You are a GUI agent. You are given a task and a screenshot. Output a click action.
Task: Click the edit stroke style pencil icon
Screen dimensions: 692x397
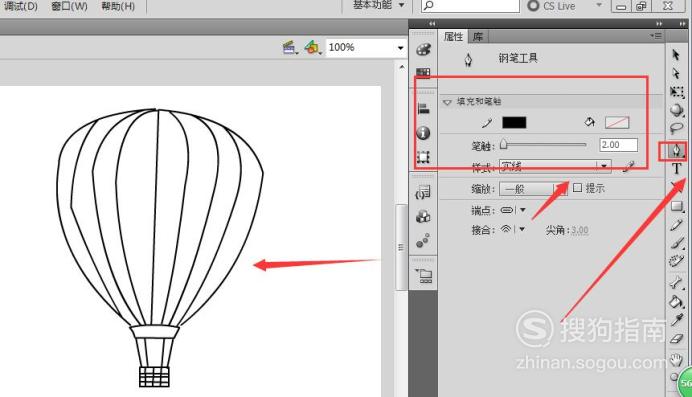point(629,167)
